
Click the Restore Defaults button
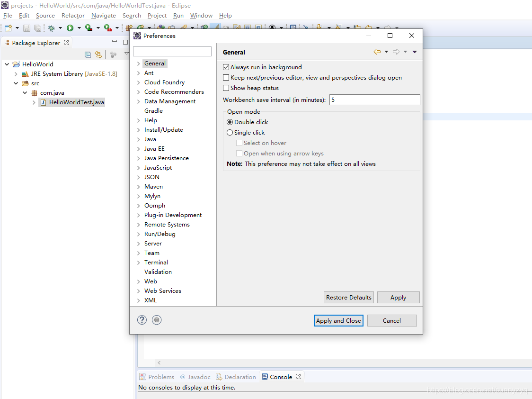(349, 298)
